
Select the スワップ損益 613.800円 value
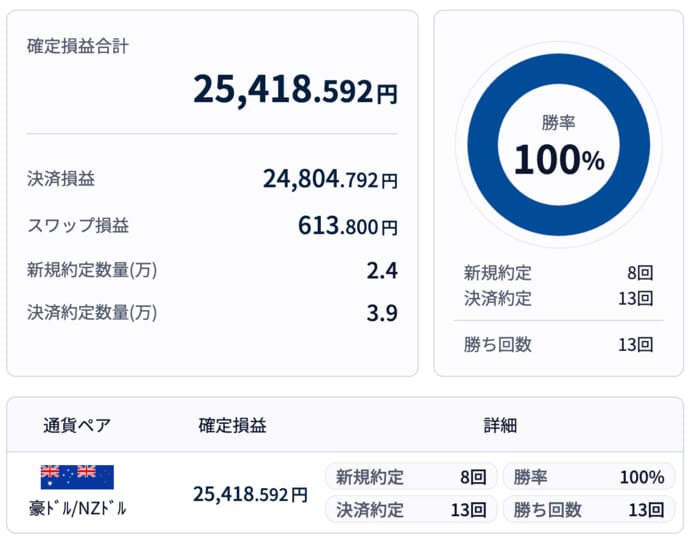[347, 226]
